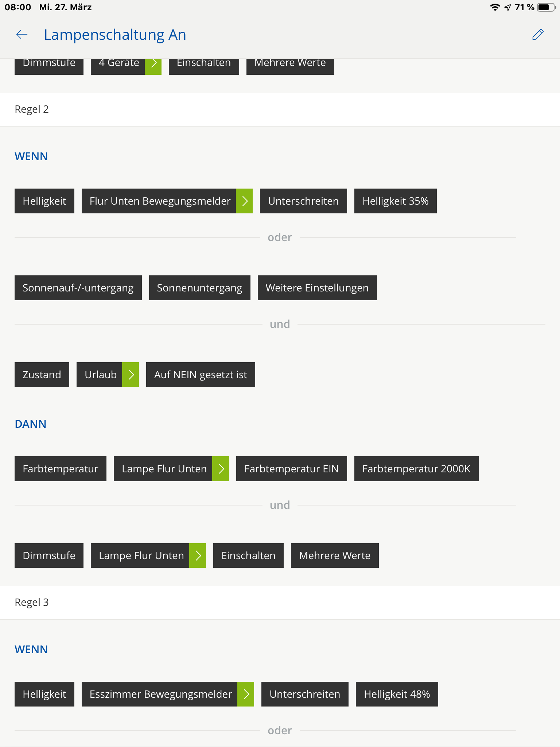Screen dimensions: 560x747
Task: Select the Sonnenuntergang tag
Action: 199,288
